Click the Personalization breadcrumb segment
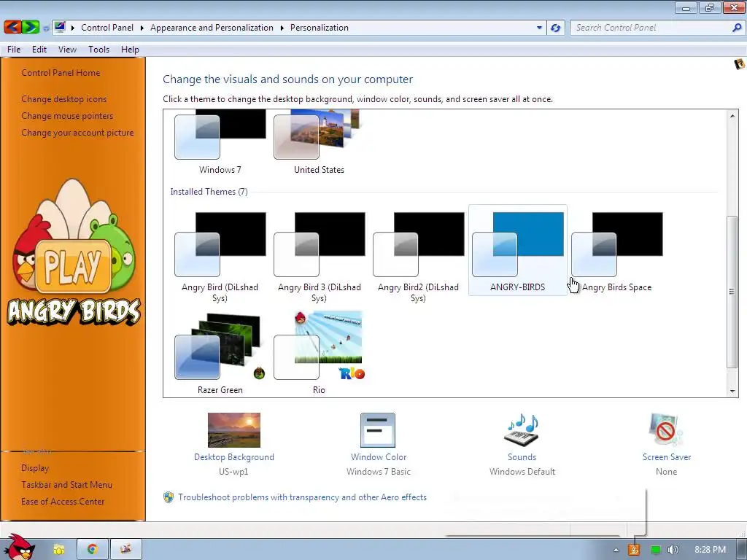This screenshot has width=747, height=560. click(320, 28)
